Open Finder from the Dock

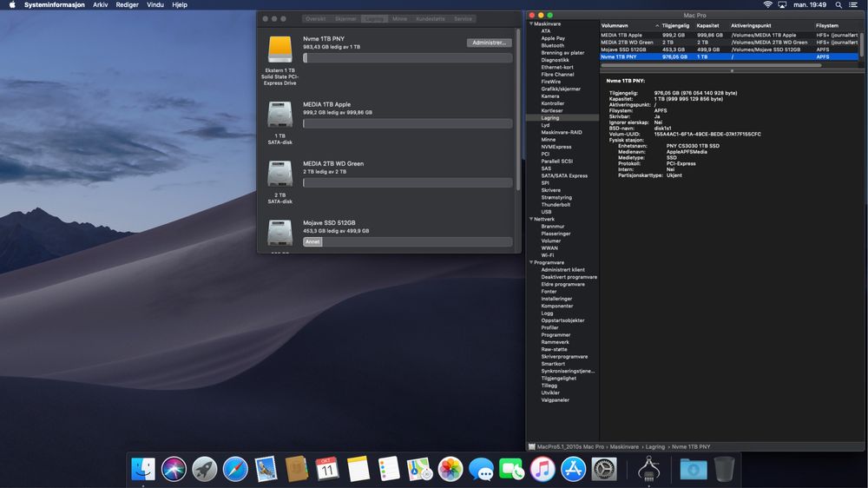pos(143,469)
